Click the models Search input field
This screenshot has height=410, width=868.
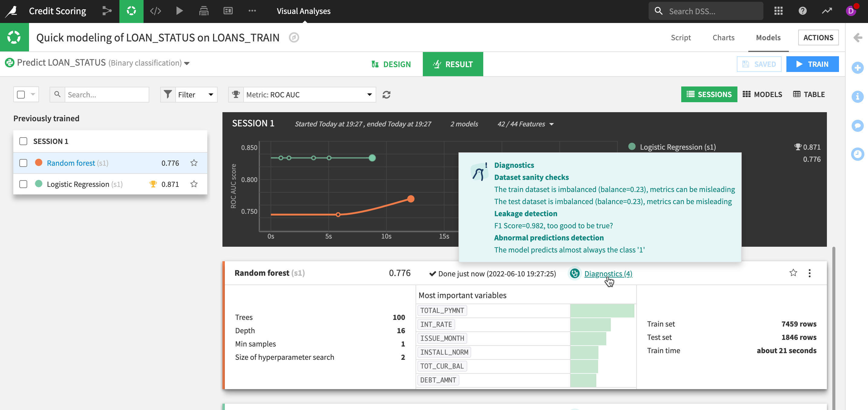[x=106, y=95]
